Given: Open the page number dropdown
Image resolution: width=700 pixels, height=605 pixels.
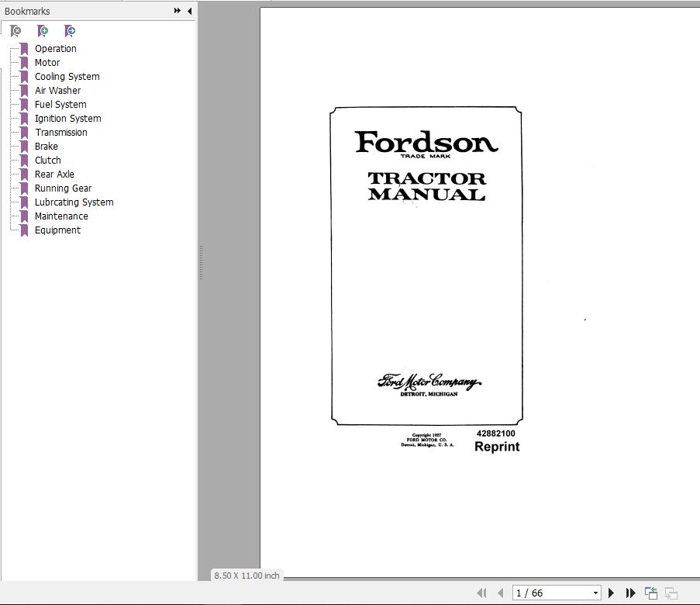Looking at the screenshot, I should (x=595, y=592).
